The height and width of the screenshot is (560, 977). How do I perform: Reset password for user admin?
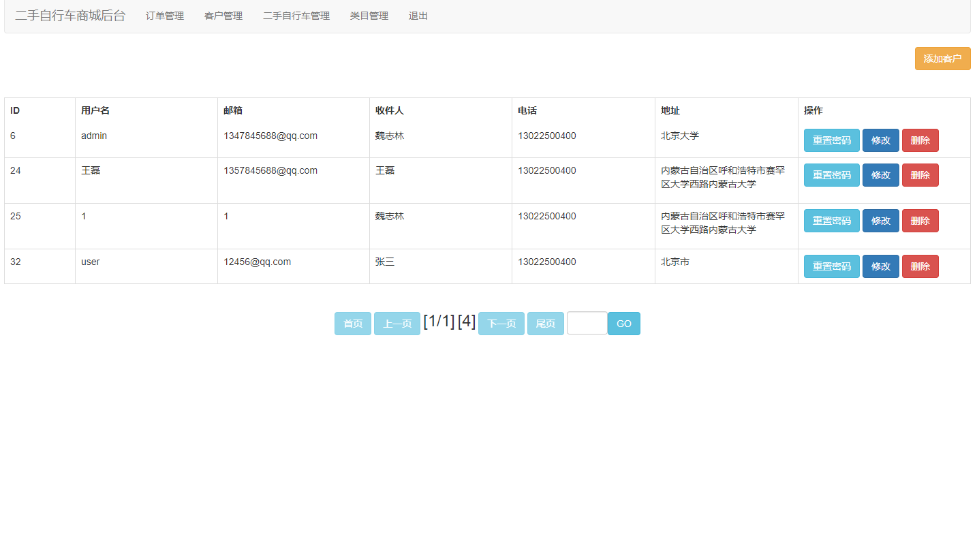(831, 140)
